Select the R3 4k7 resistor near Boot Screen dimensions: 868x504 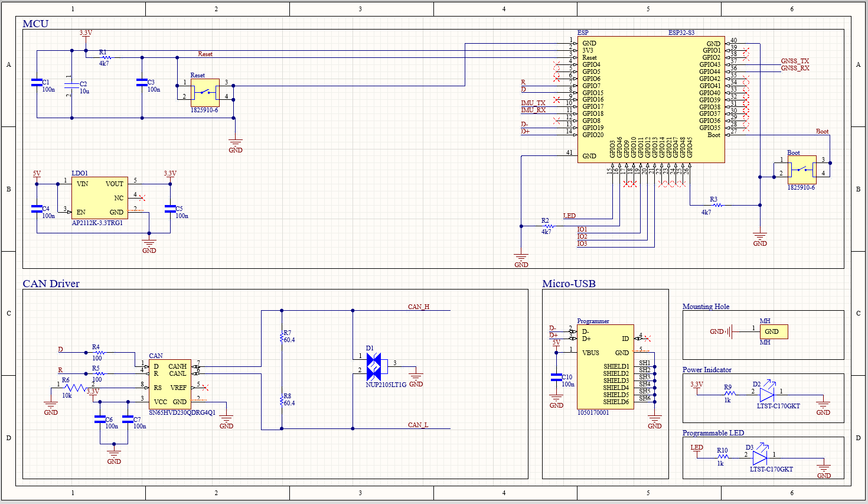pyautogui.click(x=717, y=205)
